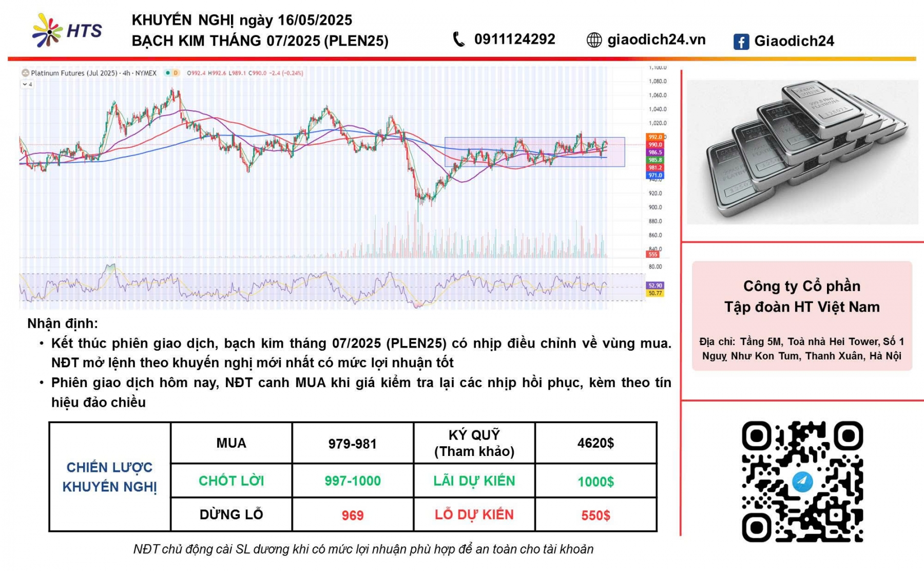This screenshot has height=571, width=924.
Task: Click the orange D data status badge
Action: (x=176, y=73)
